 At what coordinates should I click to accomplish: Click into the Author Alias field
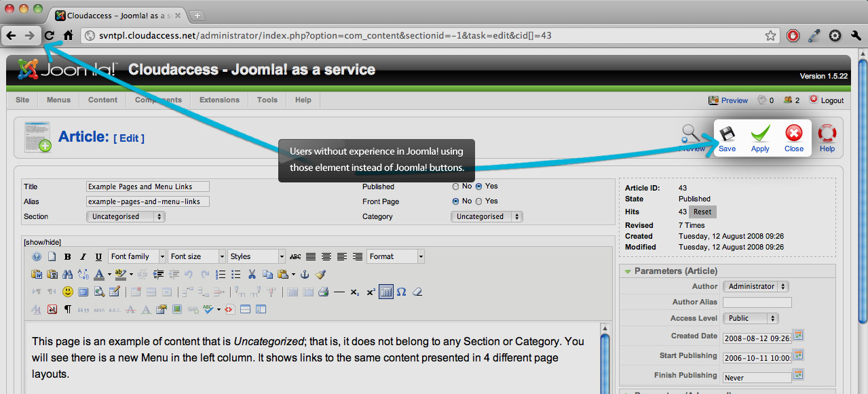tap(757, 302)
